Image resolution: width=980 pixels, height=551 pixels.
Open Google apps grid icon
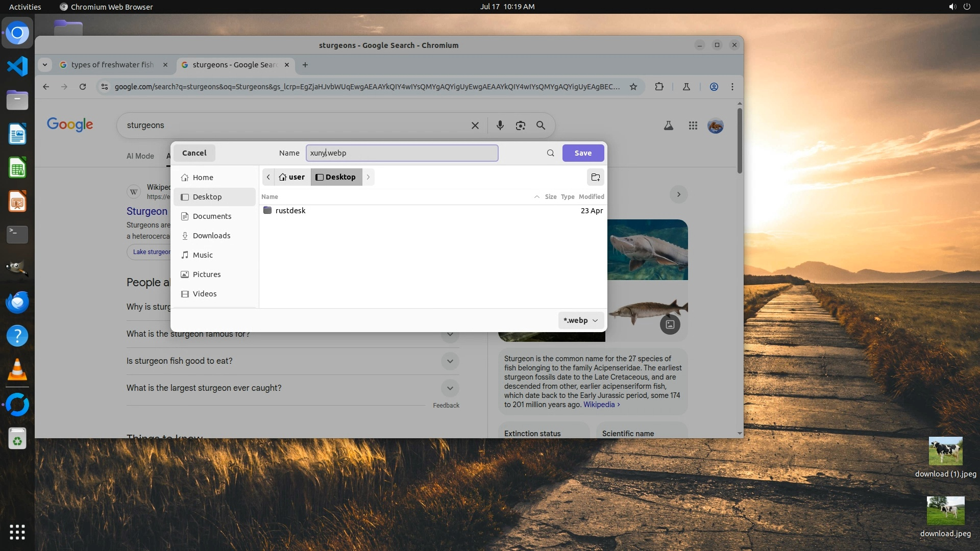(693, 126)
